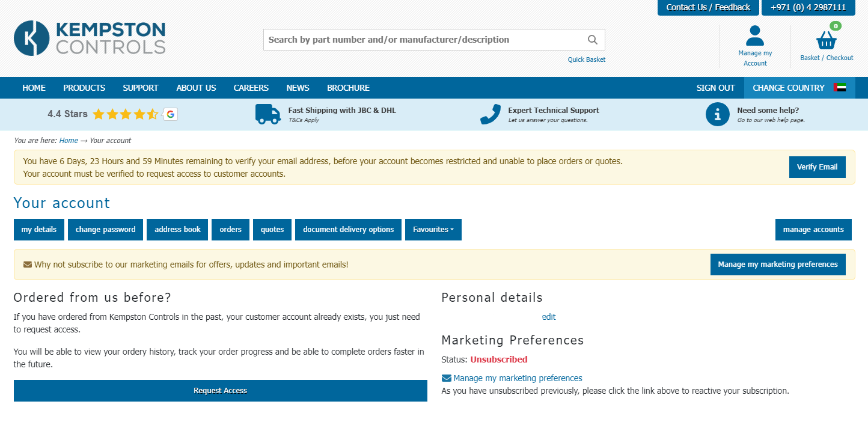Screen dimensions: 868x422
Task: Click the basket item count badge
Action: click(835, 26)
